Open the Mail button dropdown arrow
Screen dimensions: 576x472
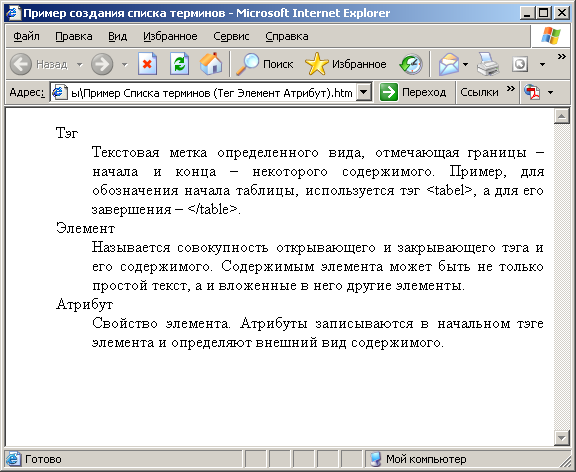coord(465,65)
